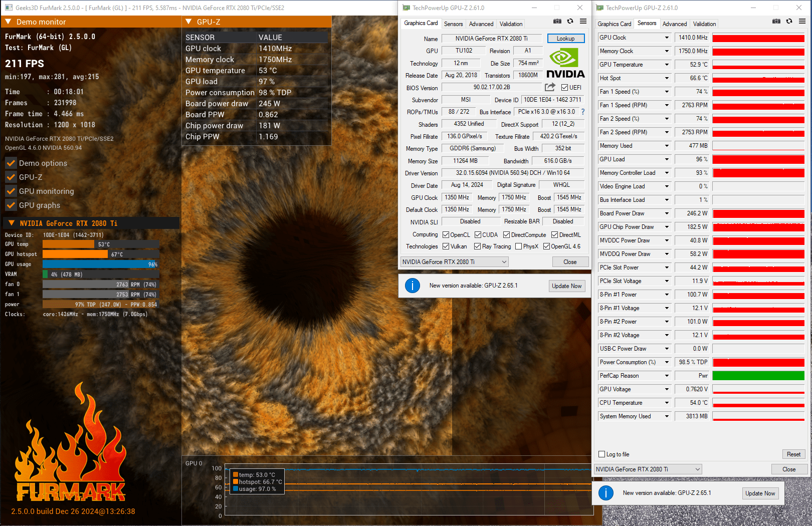812x526 pixels.
Task: Toggle the CUDA checkbox
Action: (478, 235)
